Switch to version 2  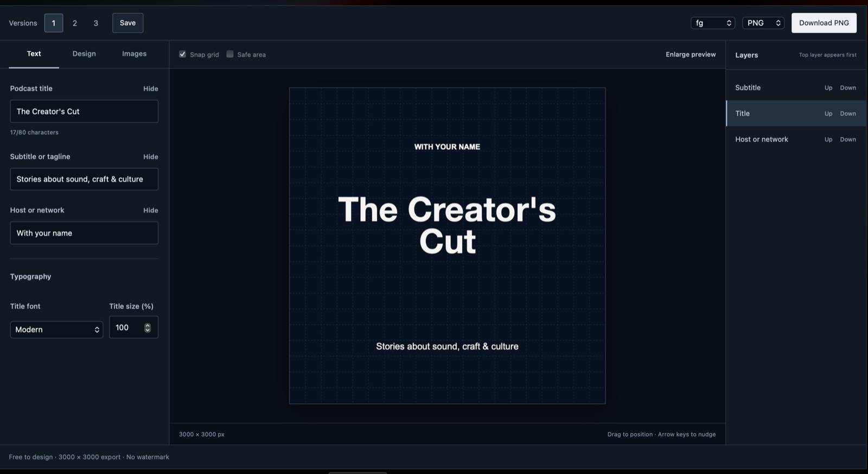point(75,23)
